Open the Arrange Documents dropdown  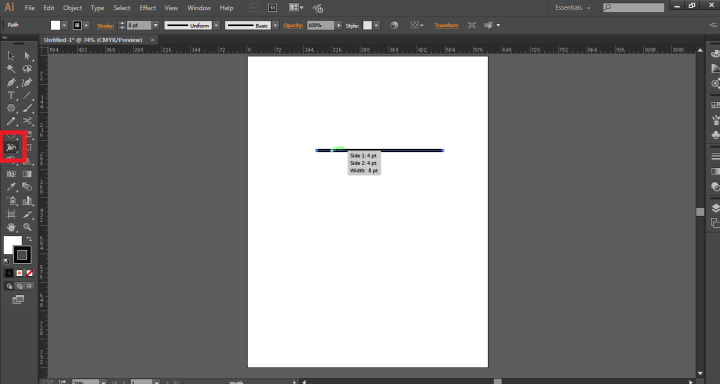(296, 8)
